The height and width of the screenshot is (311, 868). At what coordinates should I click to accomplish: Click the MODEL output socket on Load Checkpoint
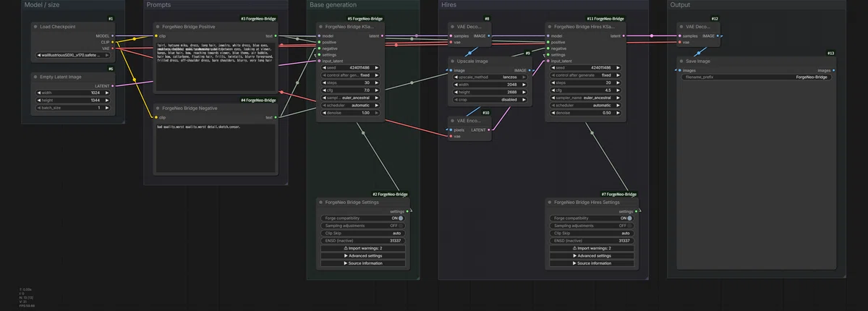[x=114, y=35]
